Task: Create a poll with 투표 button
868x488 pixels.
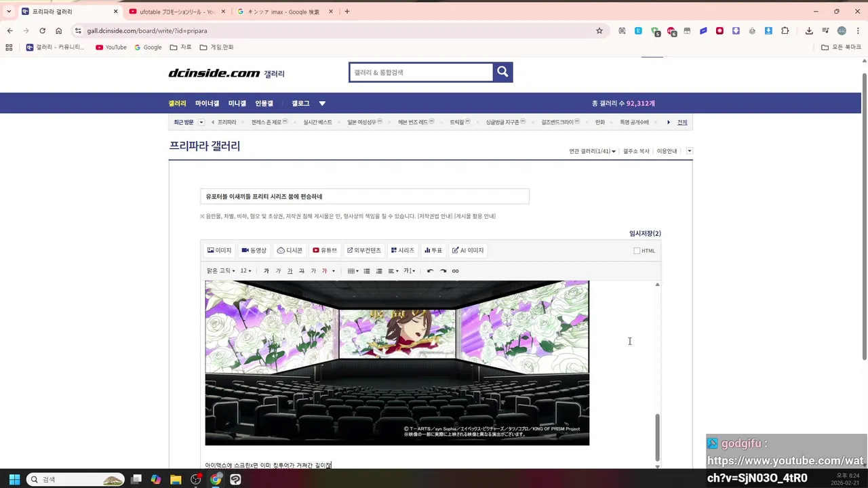Action: click(433, 250)
